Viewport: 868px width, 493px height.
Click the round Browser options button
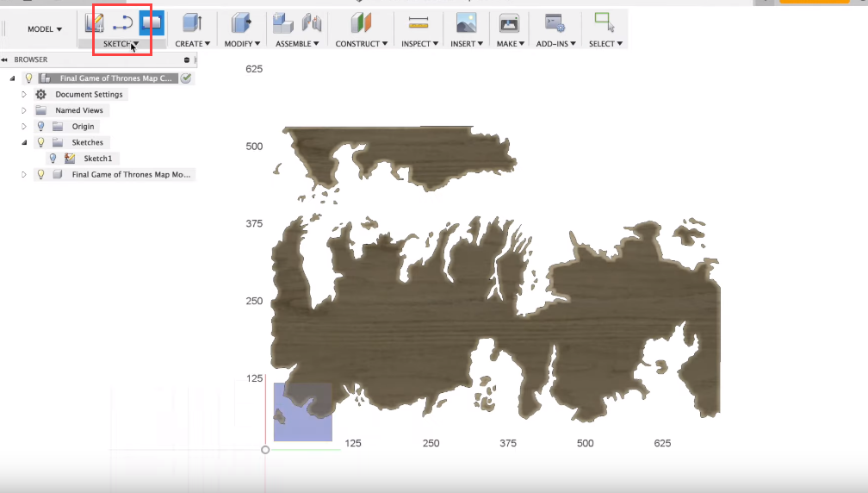pyautogui.click(x=187, y=59)
